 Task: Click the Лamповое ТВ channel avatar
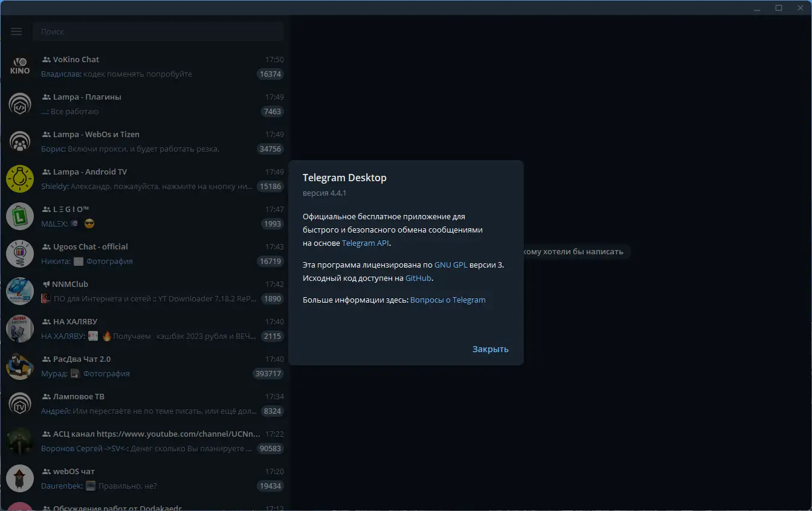(19, 403)
